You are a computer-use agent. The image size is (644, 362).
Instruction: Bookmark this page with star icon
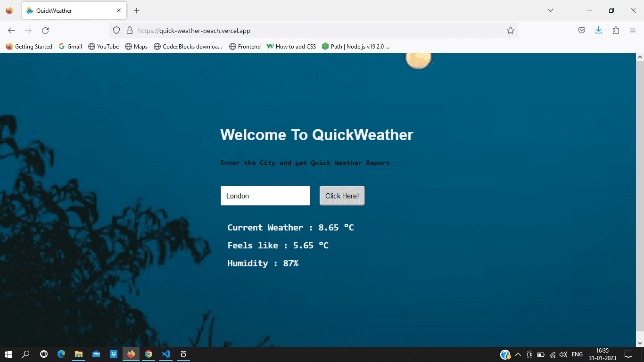pyautogui.click(x=510, y=31)
